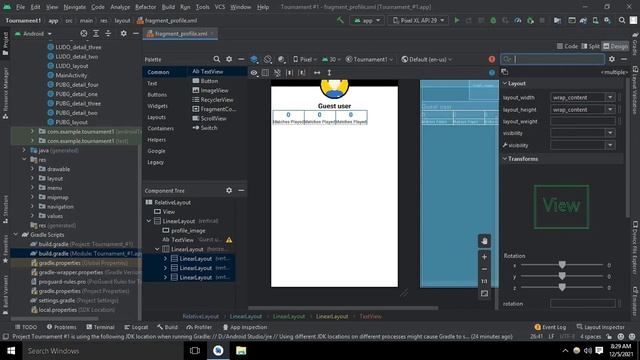Click the rotation z slider handle
Image resolution: width=640 pixels, height=360 pixels.
(x=562, y=287)
